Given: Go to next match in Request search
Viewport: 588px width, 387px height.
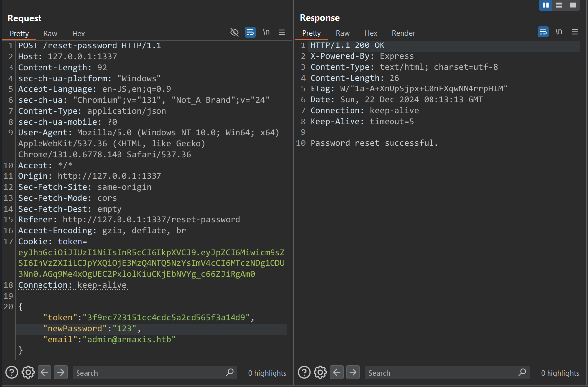Looking at the screenshot, I should click(x=60, y=372).
